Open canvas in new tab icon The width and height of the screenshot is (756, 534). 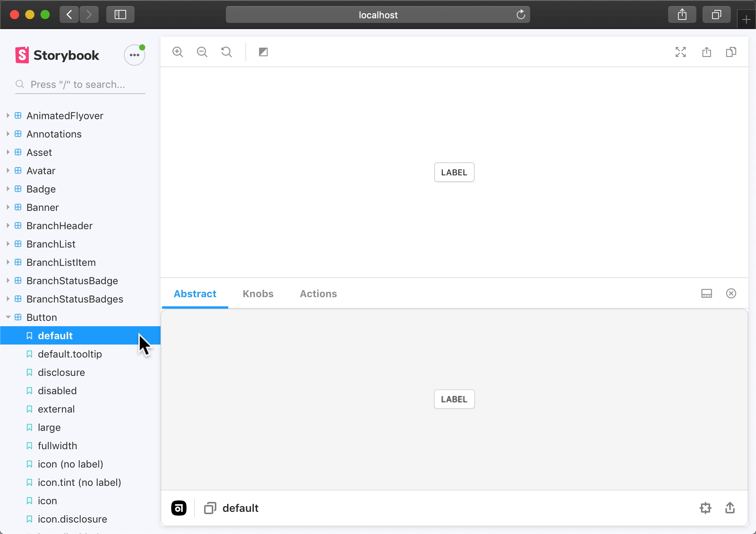(707, 52)
